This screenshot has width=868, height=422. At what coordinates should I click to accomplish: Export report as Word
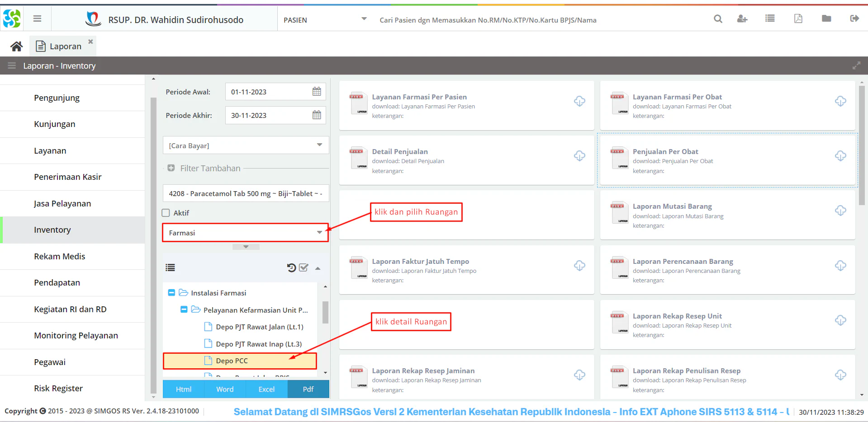pos(225,389)
